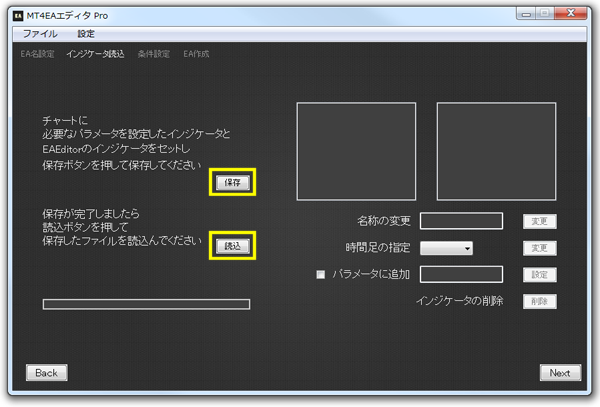Open the 設定 menu

point(86,34)
